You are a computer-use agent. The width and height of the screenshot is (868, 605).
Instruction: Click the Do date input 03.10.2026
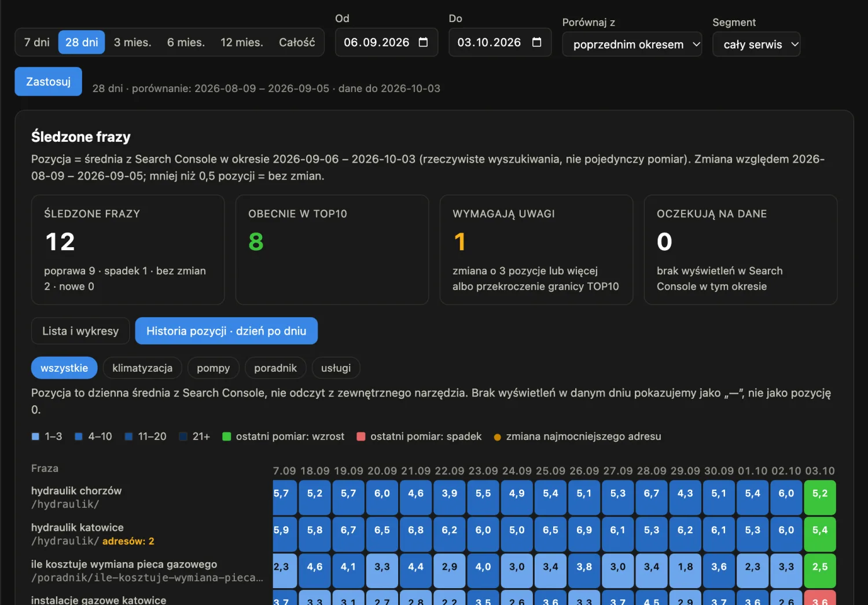coord(500,42)
